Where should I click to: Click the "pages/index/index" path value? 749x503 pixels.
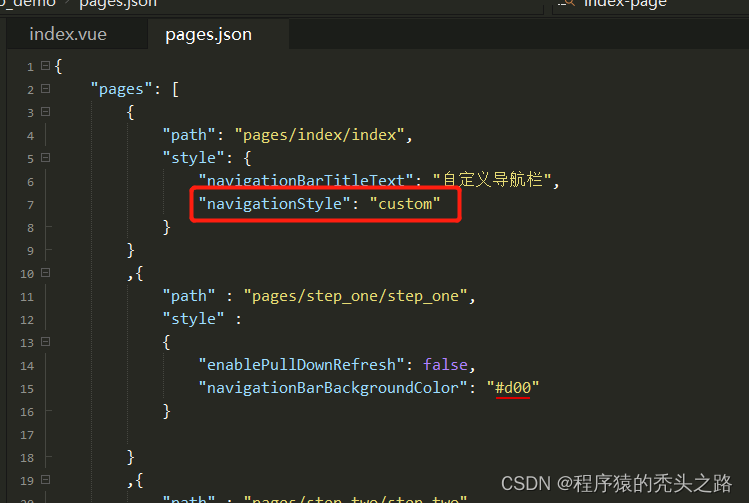pos(320,135)
